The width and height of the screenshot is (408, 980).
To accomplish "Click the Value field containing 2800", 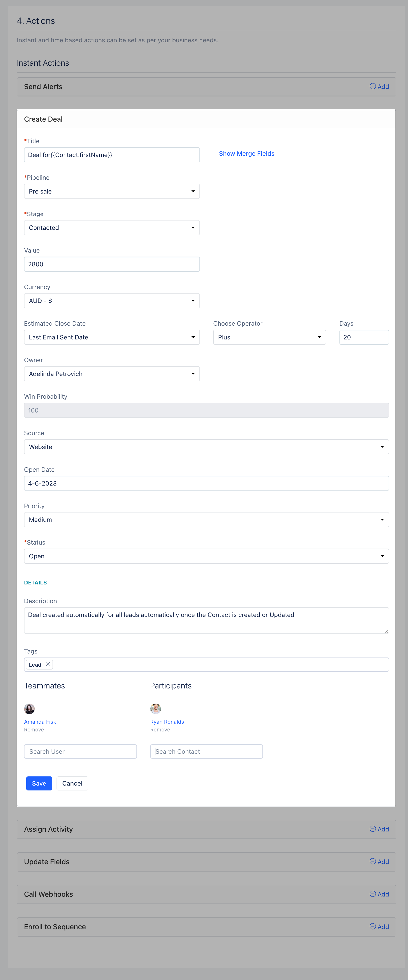I will (112, 264).
